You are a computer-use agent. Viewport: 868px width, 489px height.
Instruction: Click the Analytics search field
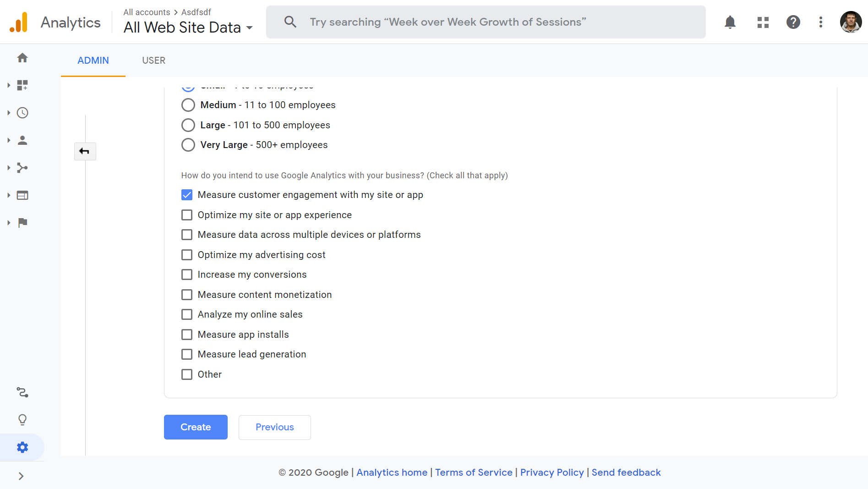click(x=486, y=22)
